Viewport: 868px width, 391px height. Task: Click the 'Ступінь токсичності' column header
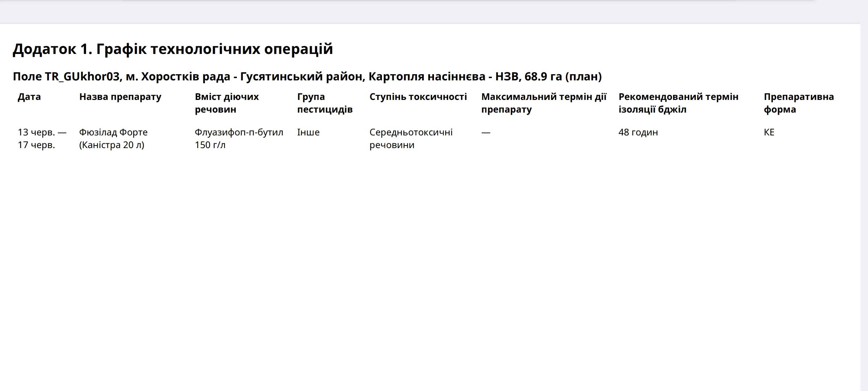tap(418, 97)
